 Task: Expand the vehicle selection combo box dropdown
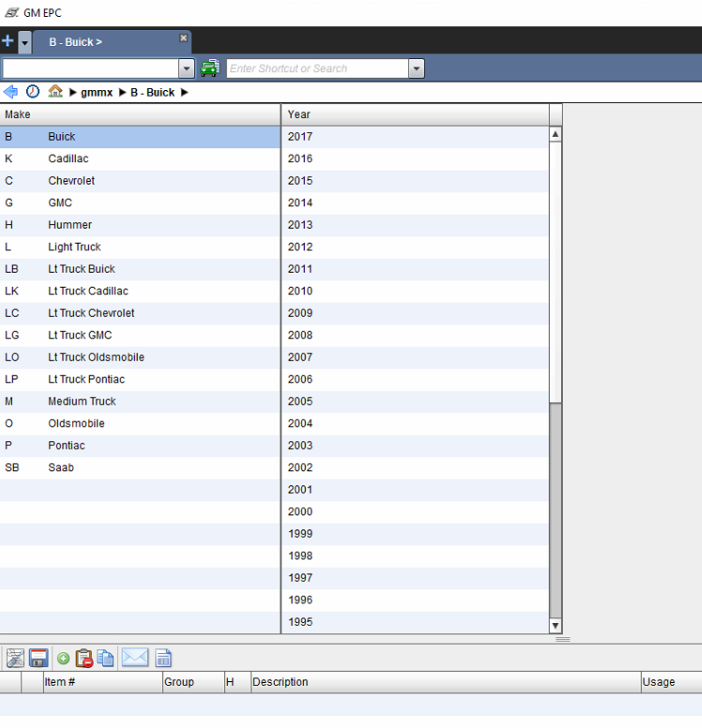point(186,68)
